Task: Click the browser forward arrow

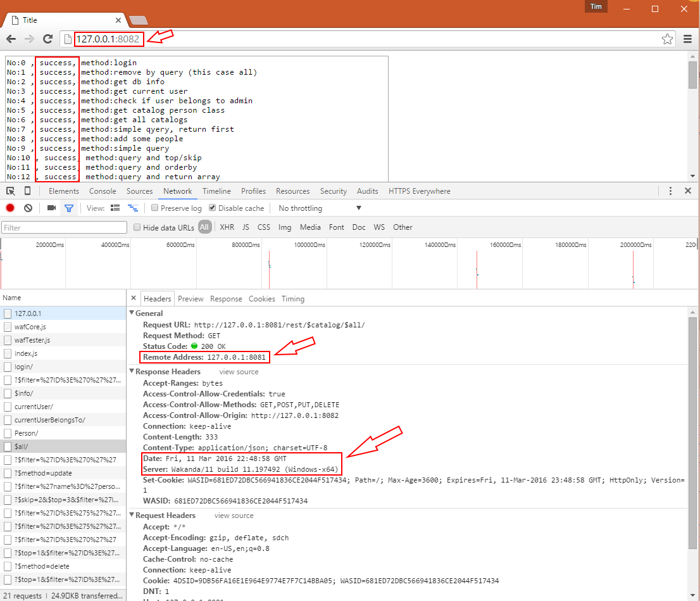Action: (x=29, y=39)
